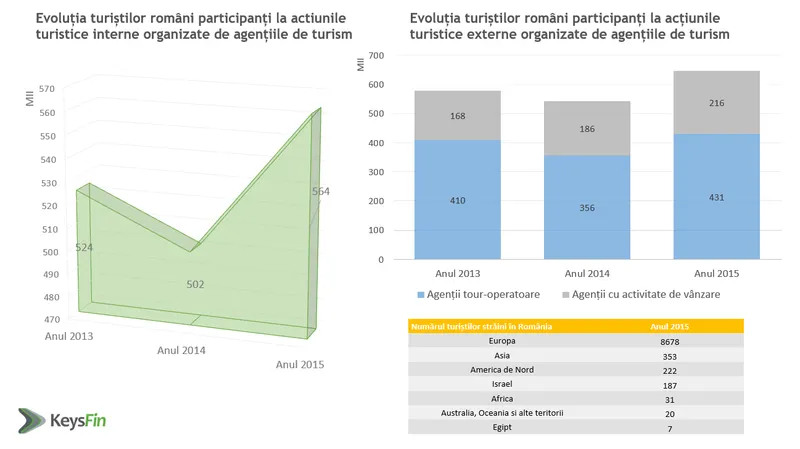Select the 'Africa' table row label

point(502,399)
